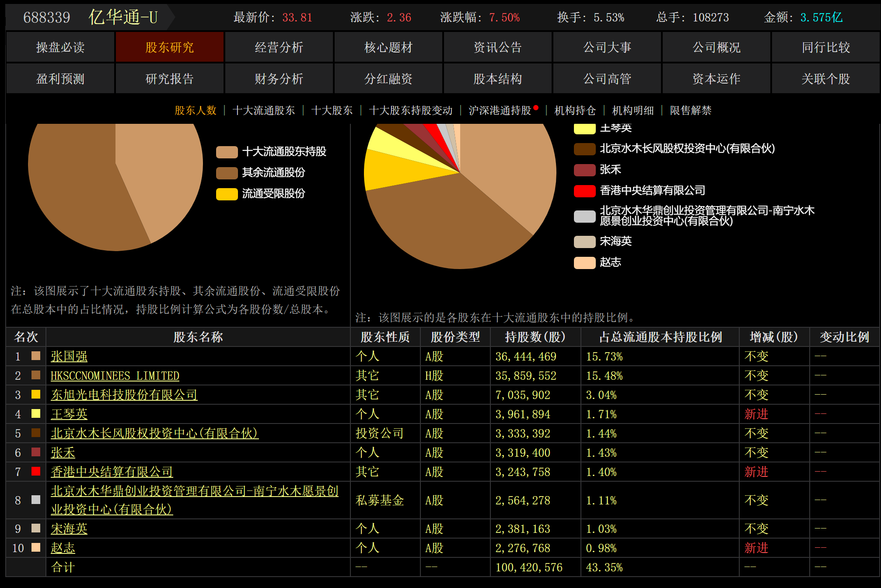The width and height of the screenshot is (881, 588).
Task: Click the 增减(股) column header
Action: [773, 337]
